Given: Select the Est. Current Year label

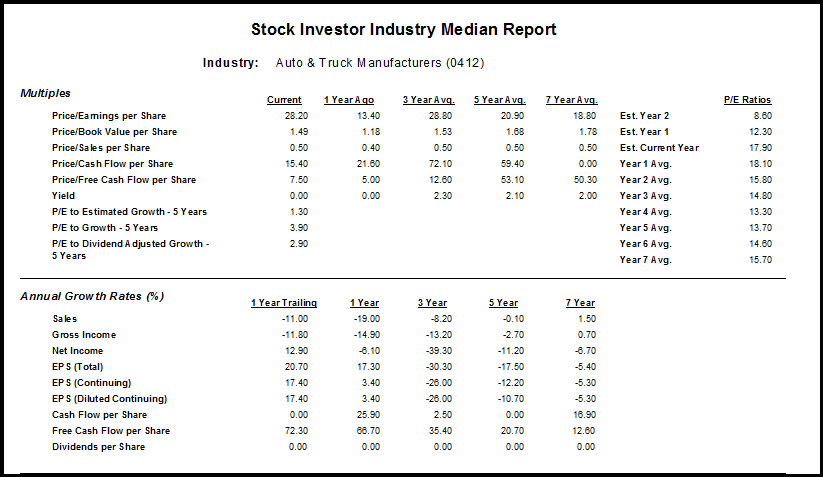Looking at the screenshot, I should tap(659, 148).
